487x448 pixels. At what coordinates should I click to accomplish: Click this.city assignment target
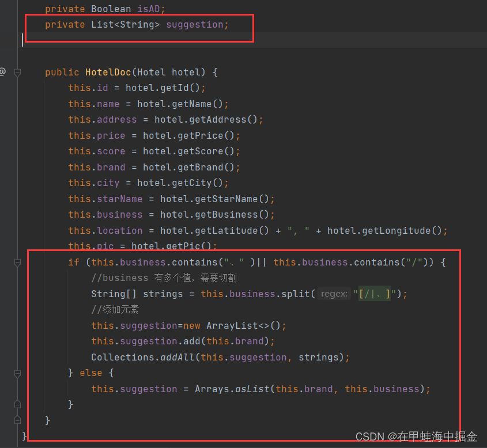click(94, 183)
